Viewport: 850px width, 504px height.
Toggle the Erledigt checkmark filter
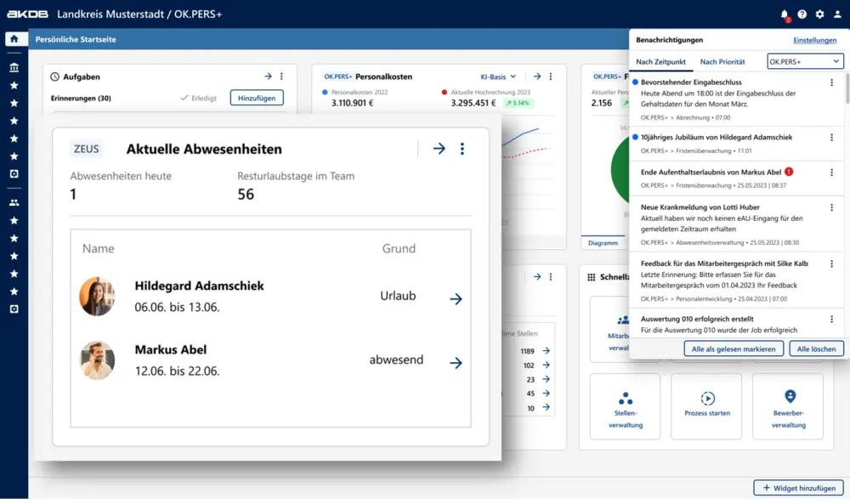click(x=199, y=98)
